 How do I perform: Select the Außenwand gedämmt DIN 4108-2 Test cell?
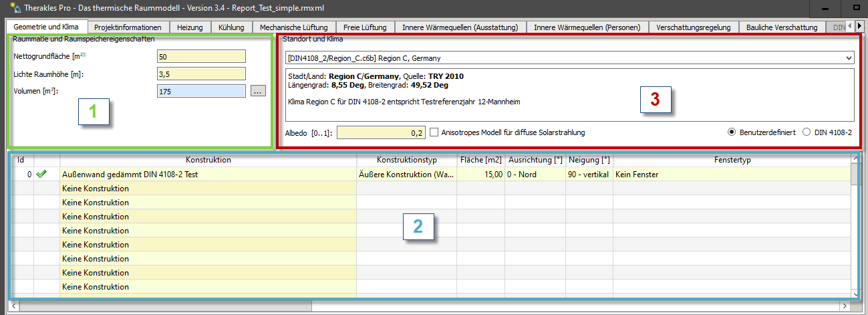tap(208, 174)
